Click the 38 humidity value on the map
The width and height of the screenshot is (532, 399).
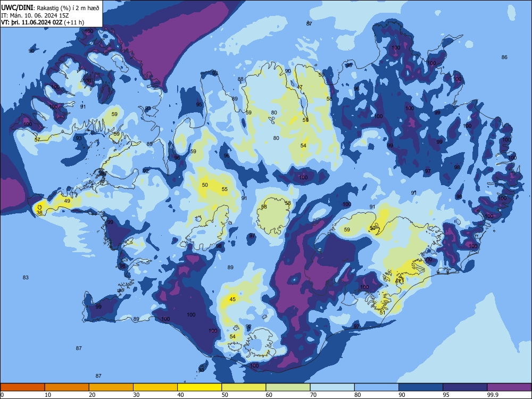39,213
